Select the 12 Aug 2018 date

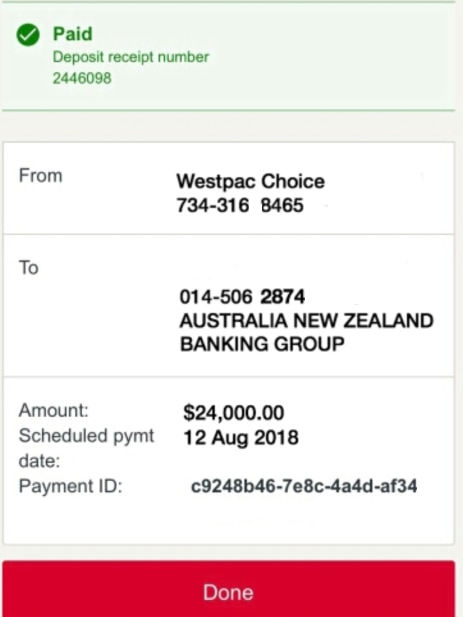pos(241,438)
